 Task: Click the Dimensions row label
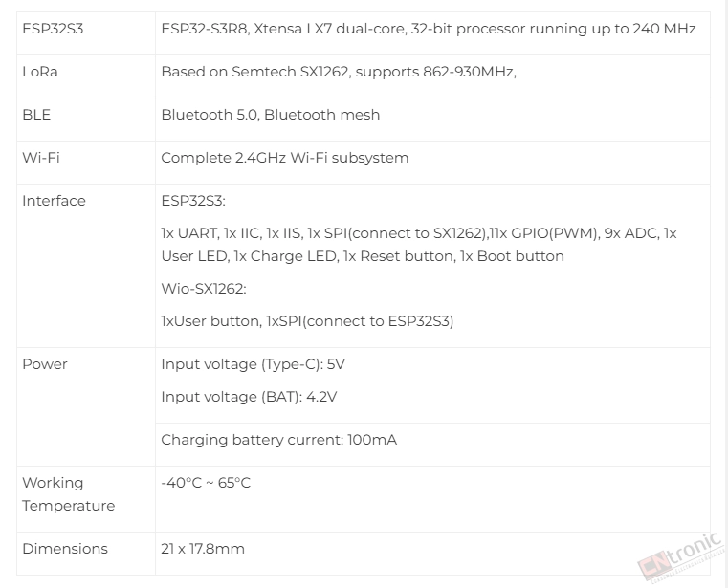(65, 549)
